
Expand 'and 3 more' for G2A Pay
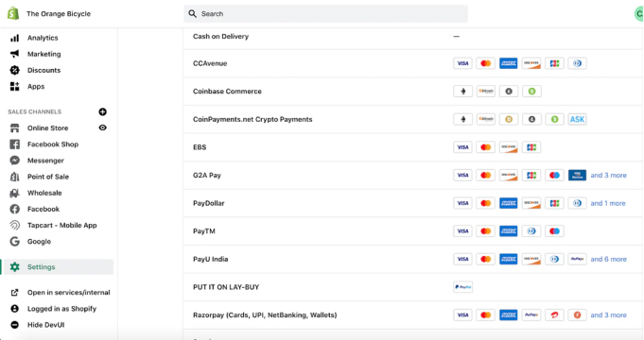[609, 175]
